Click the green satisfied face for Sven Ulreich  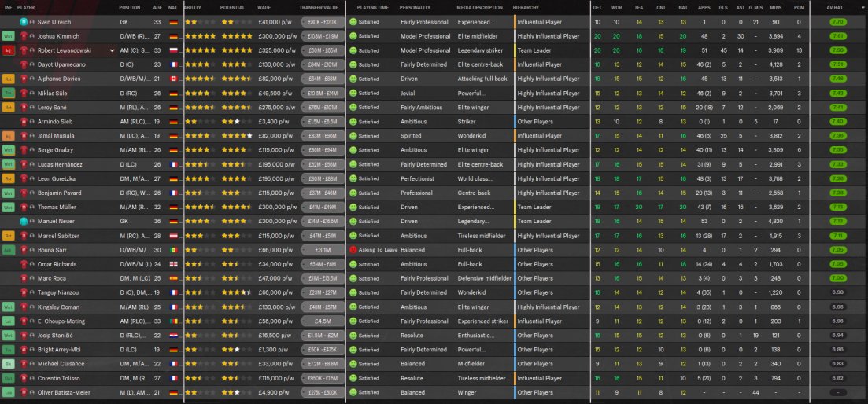click(x=353, y=21)
